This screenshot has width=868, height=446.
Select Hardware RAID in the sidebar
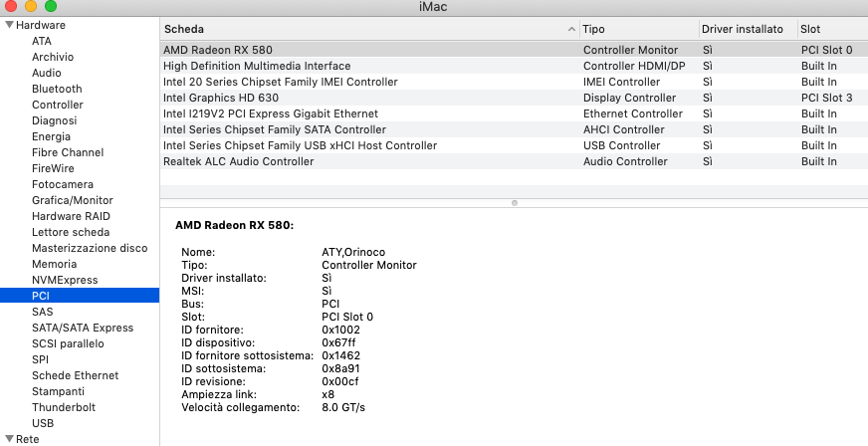point(71,216)
